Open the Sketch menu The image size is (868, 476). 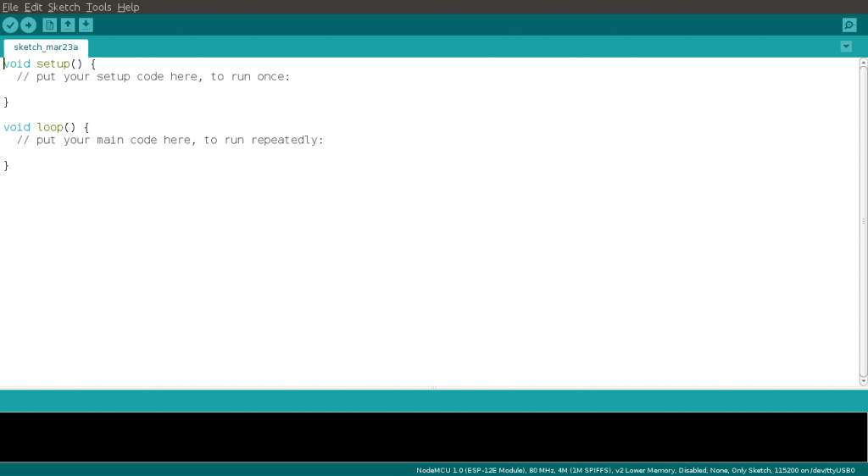[x=64, y=7]
